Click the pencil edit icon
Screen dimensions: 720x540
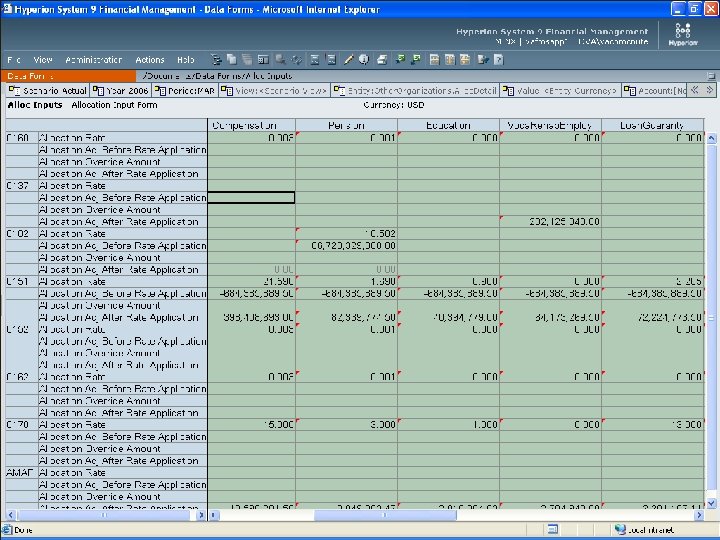[x=349, y=59]
